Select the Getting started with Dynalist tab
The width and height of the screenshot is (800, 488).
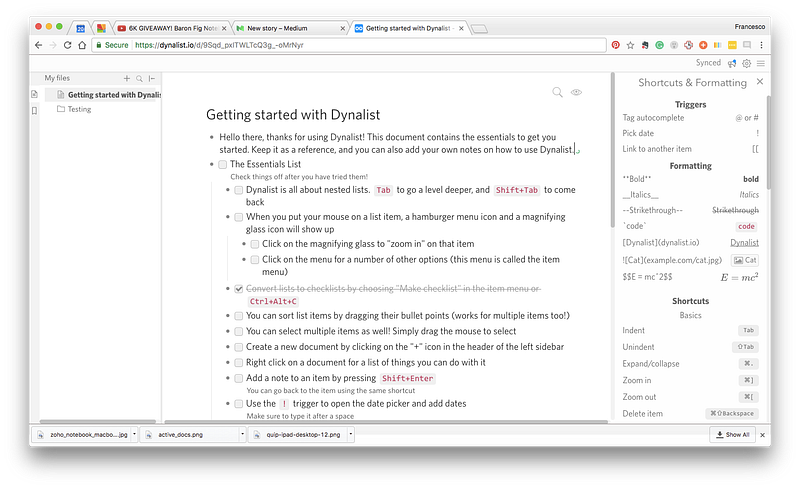409,28
